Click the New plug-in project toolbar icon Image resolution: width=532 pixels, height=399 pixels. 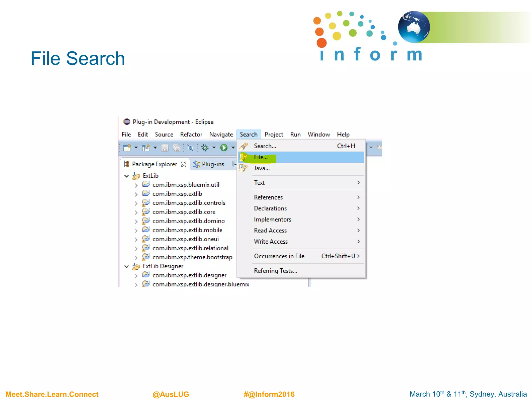coord(146,148)
